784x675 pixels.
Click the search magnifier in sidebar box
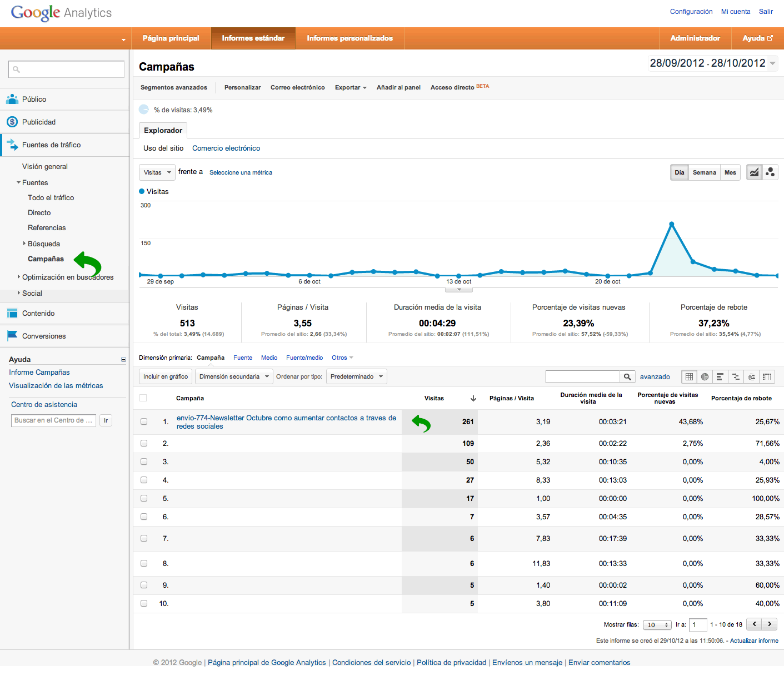(16, 70)
